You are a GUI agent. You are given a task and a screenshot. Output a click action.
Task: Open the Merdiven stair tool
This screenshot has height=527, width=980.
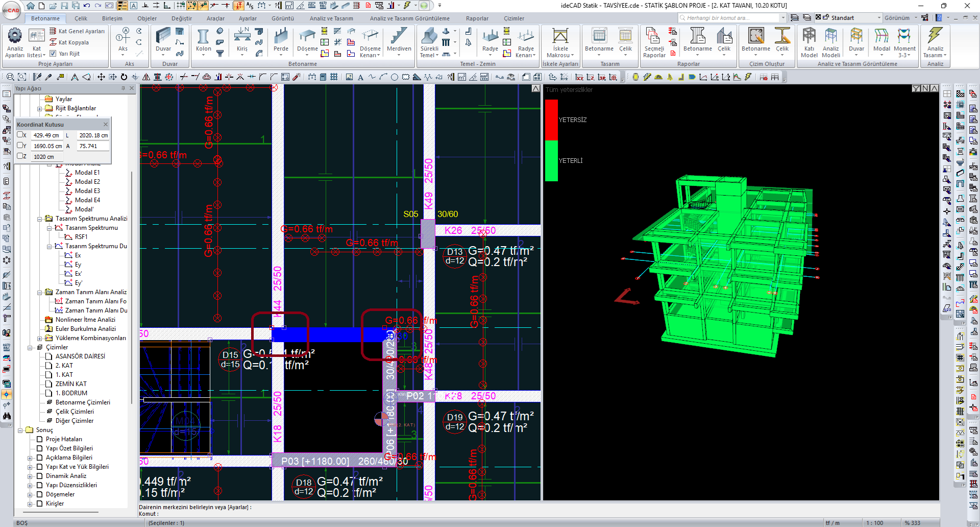(x=399, y=40)
